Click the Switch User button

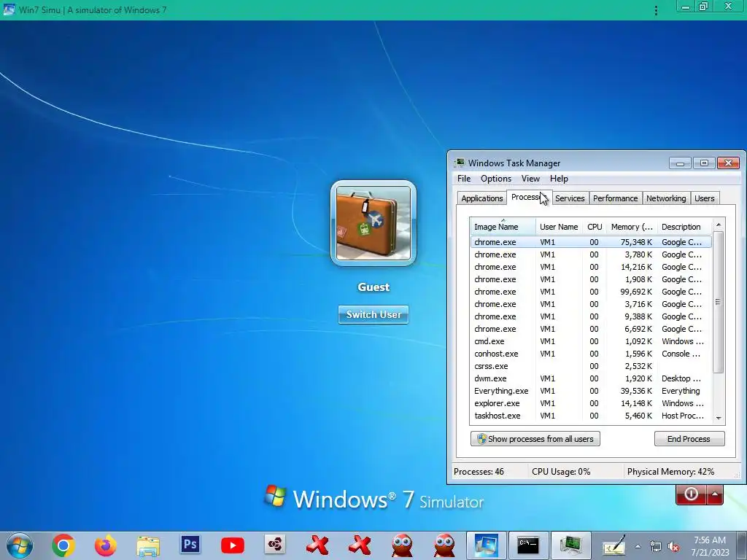point(373,314)
